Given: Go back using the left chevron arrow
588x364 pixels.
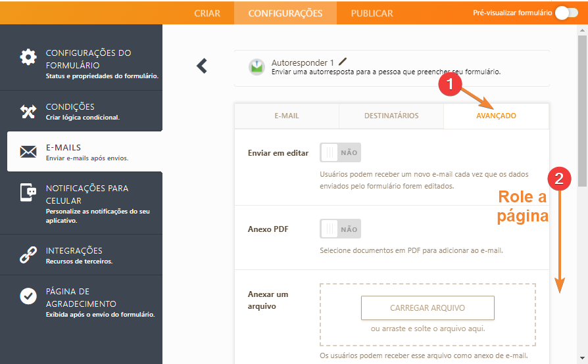Looking at the screenshot, I should click(x=202, y=66).
